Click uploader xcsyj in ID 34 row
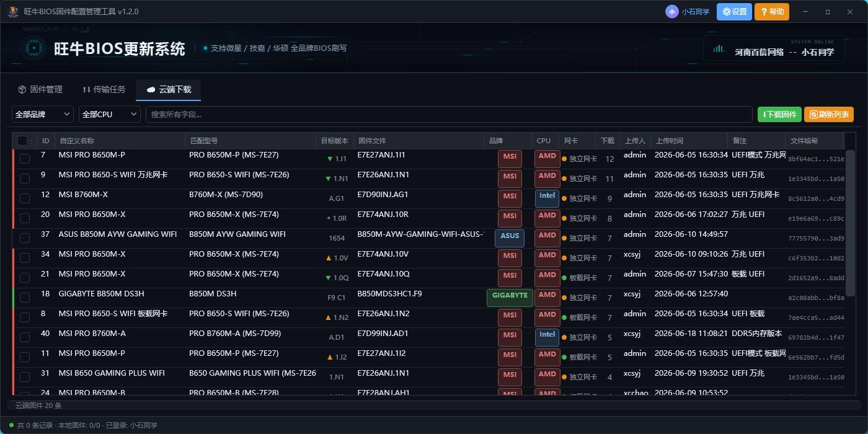Image resolution: width=868 pixels, height=434 pixels. point(632,254)
